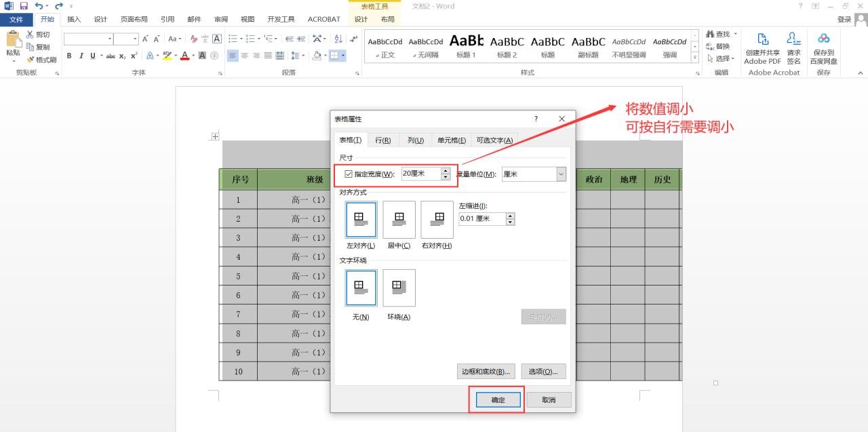
Task: Switch to the 页面布局 ribbon tab
Action: click(x=134, y=19)
